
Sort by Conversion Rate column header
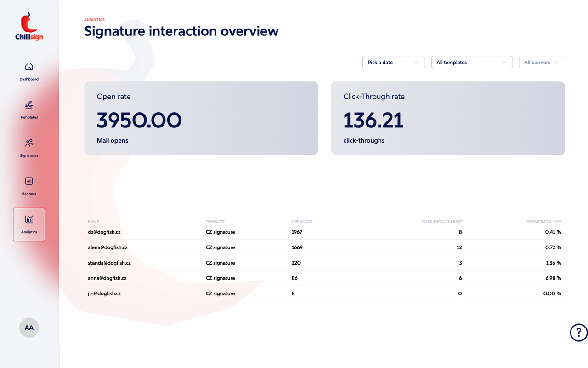pos(543,222)
